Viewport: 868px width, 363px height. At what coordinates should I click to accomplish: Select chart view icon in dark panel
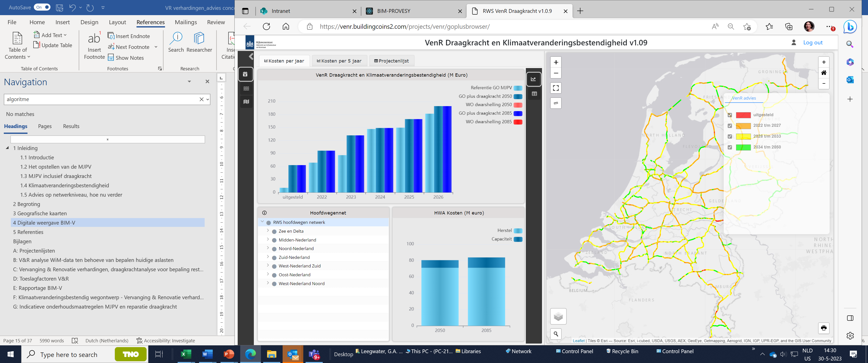click(533, 79)
